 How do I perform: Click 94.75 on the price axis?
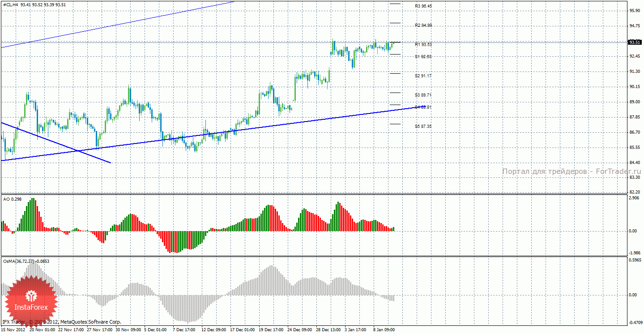(635, 26)
